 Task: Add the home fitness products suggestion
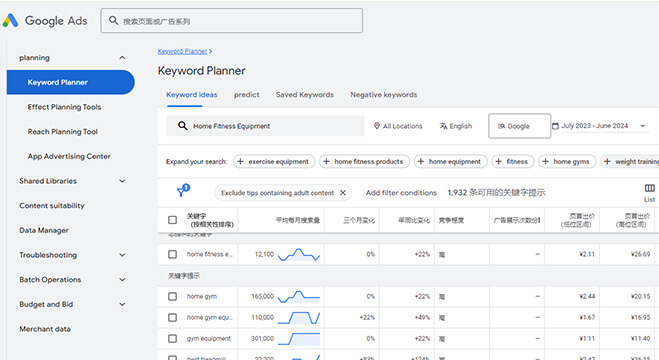coord(364,161)
